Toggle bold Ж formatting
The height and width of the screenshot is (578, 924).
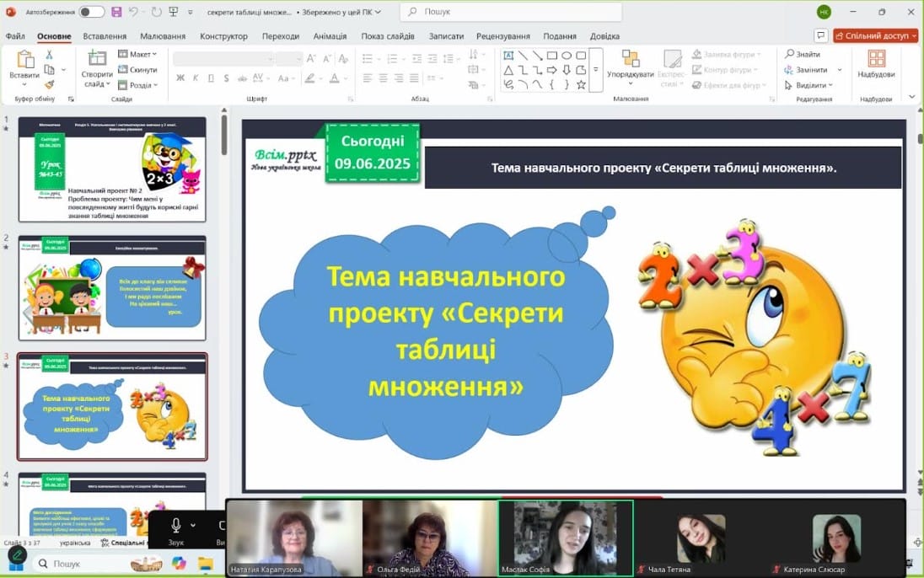click(180, 78)
